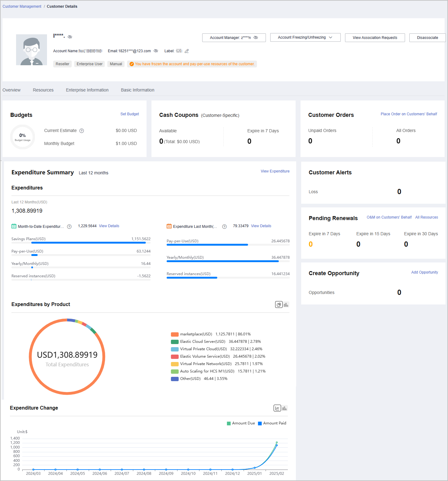Reveal the masked customer name with eye icon
The width and height of the screenshot is (448, 481).
[x=70, y=37]
